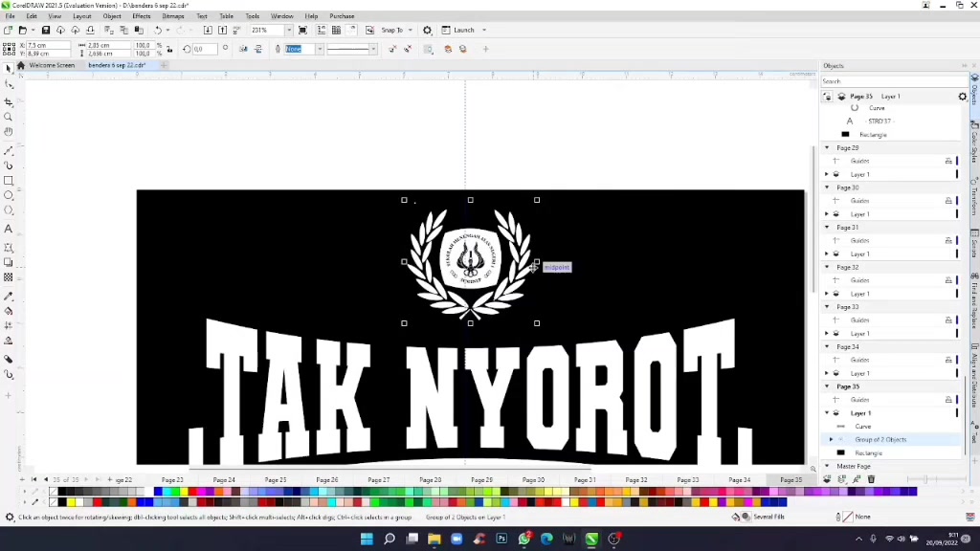Open Objects docker settings gear

coord(963,97)
